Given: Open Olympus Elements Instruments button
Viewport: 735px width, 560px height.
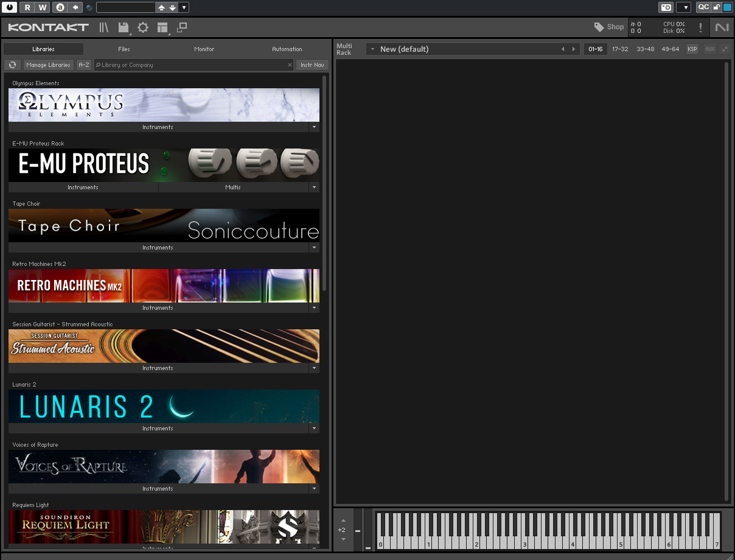Looking at the screenshot, I should pyautogui.click(x=158, y=127).
